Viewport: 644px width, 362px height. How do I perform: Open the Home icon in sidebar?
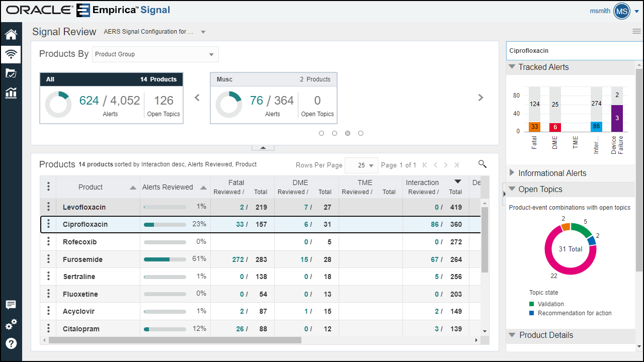11,34
